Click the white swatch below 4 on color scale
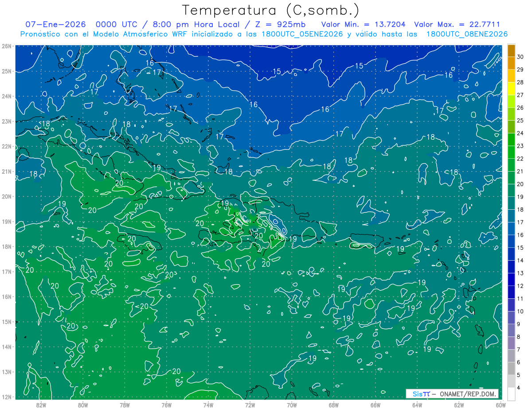 511,394
